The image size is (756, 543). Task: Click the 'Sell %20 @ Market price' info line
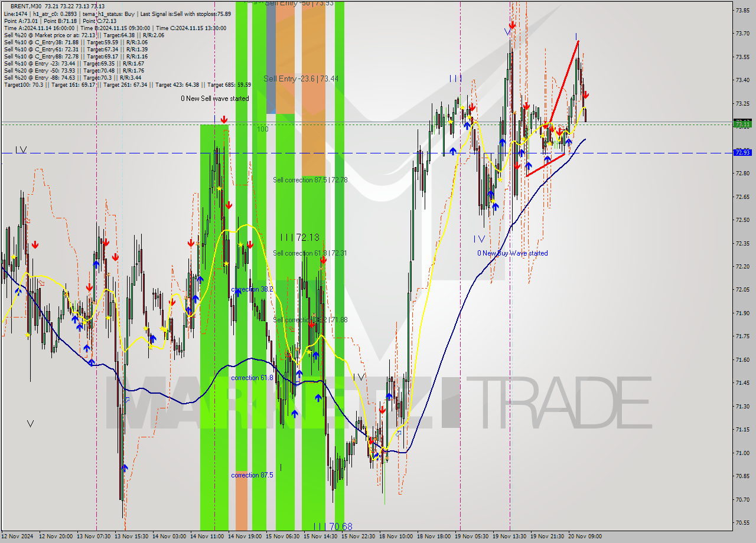point(84,35)
